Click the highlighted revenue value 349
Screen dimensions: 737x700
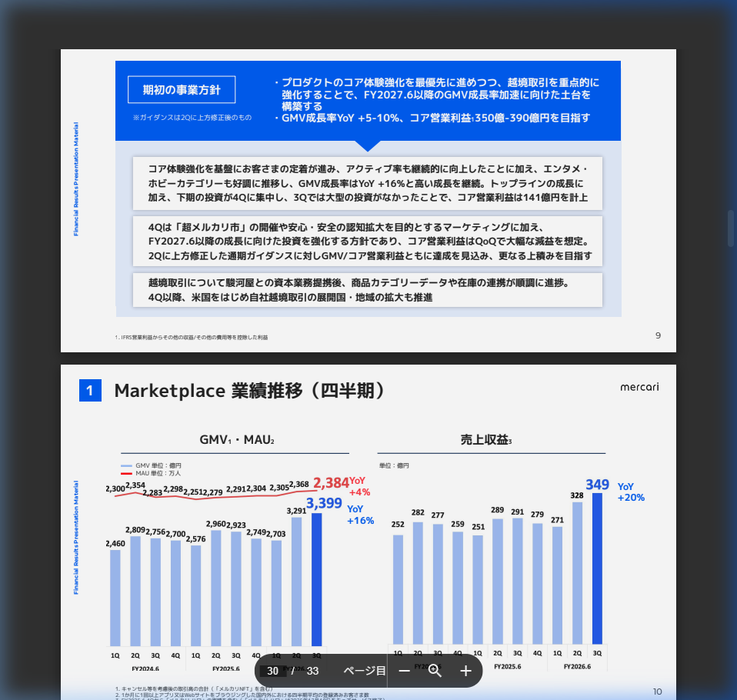pyautogui.click(x=597, y=485)
